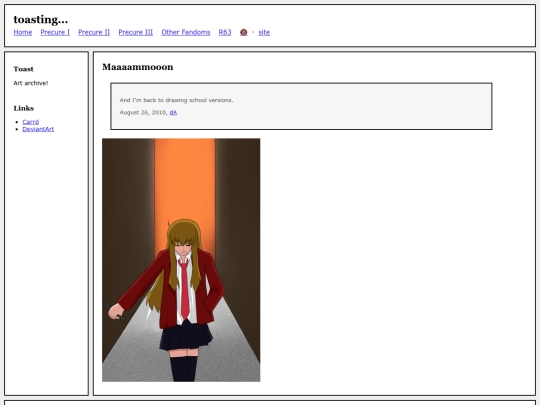This screenshot has width=540, height=405.
Task: Open the Home navigation link
Action: (23, 32)
